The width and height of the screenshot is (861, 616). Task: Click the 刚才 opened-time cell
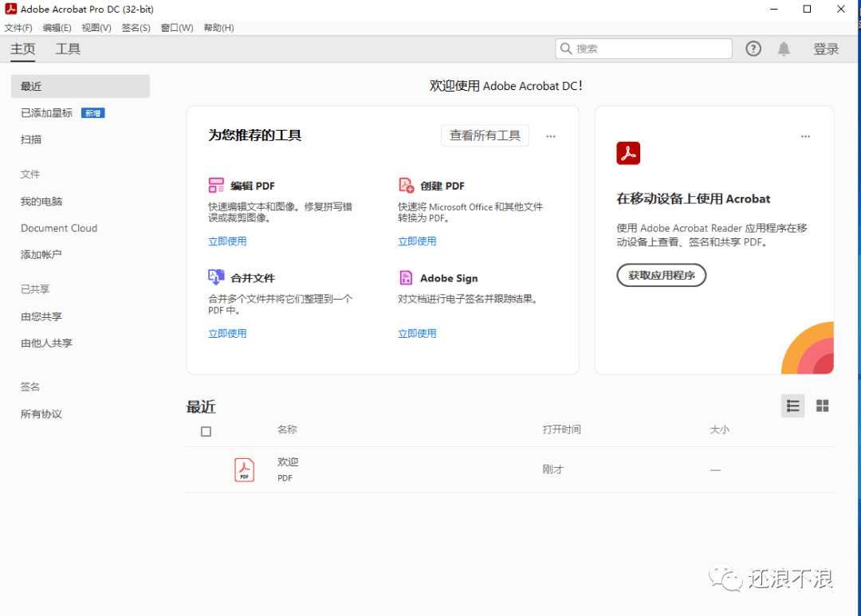click(x=553, y=469)
